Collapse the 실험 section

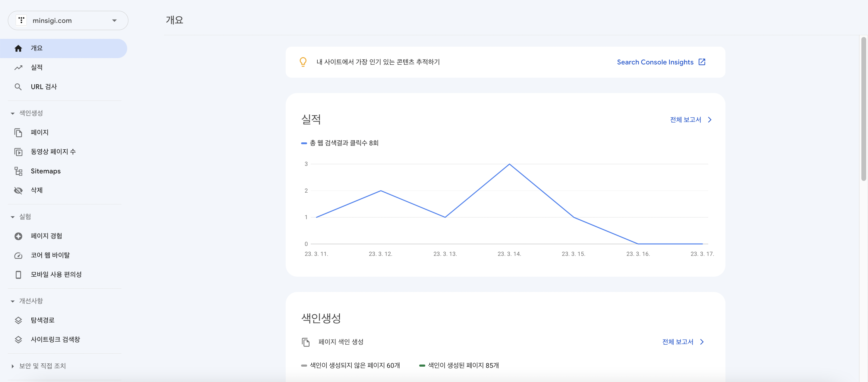12,216
